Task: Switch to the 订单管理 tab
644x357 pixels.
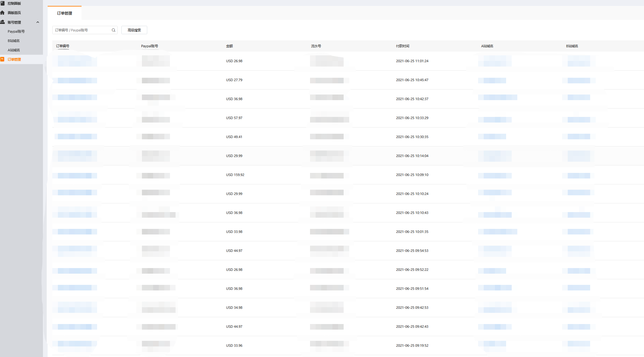Action: tap(64, 13)
